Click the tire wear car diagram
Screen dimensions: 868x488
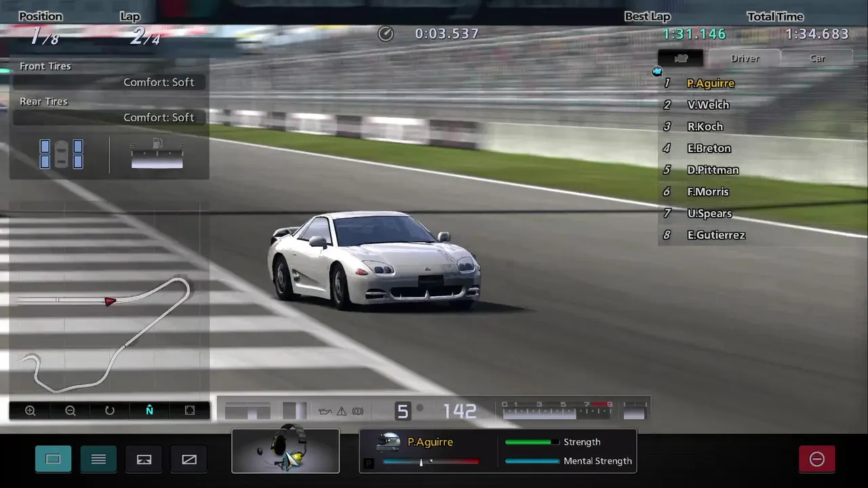pyautogui.click(x=61, y=154)
